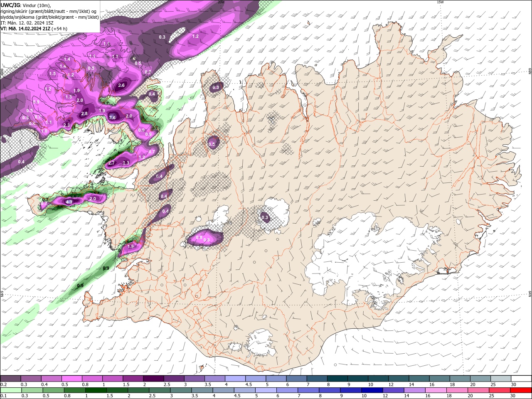This screenshot has width=532, height=399.
Task: Click the 2.6 precipitation maximum label
Action: click(121, 85)
